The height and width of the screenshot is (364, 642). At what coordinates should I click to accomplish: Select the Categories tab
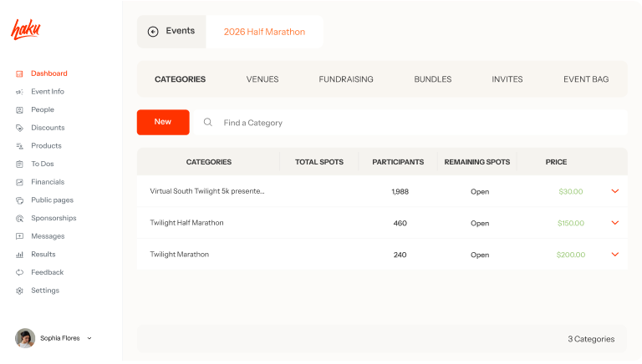point(181,79)
